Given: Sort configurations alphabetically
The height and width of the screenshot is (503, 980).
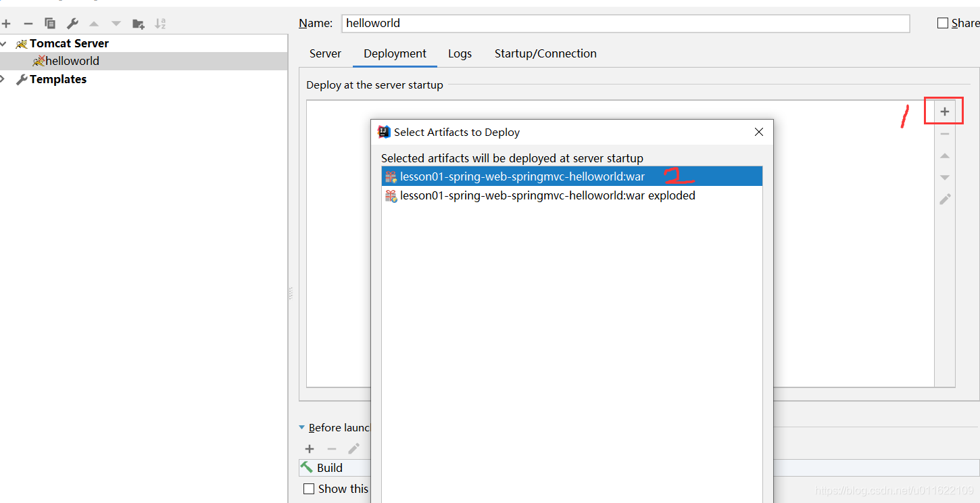Looking at the screenshot, I should point(160,24).
